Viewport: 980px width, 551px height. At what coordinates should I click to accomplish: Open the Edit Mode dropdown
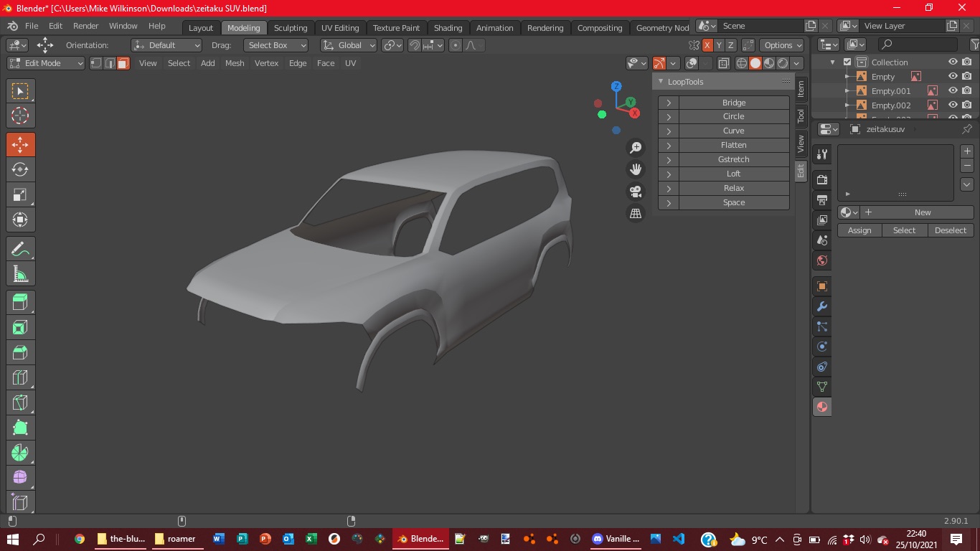click(46, 63)
